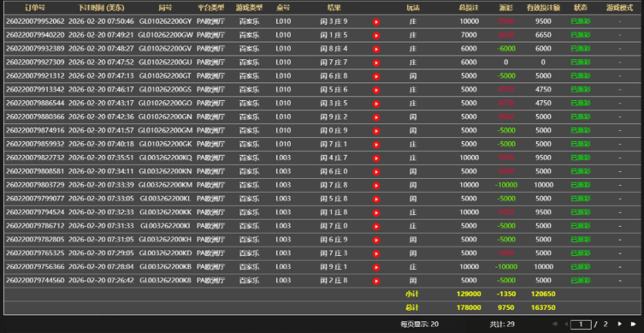Open replay icon for round GL010262200GU

click(376, 62)
